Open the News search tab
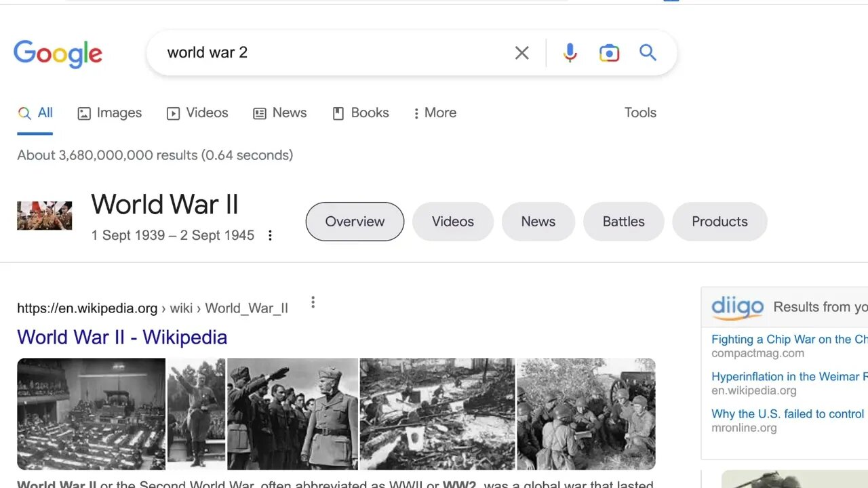 point(279,113)
